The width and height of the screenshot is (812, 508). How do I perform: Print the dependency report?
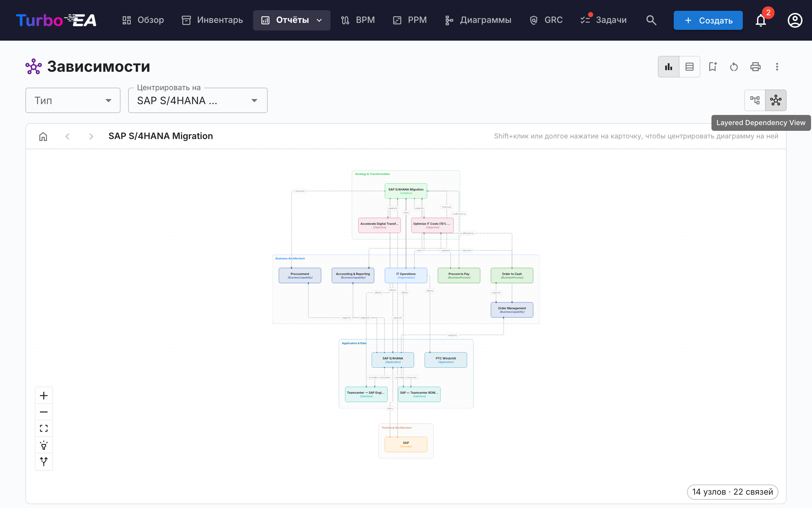(x=755, y=67)
